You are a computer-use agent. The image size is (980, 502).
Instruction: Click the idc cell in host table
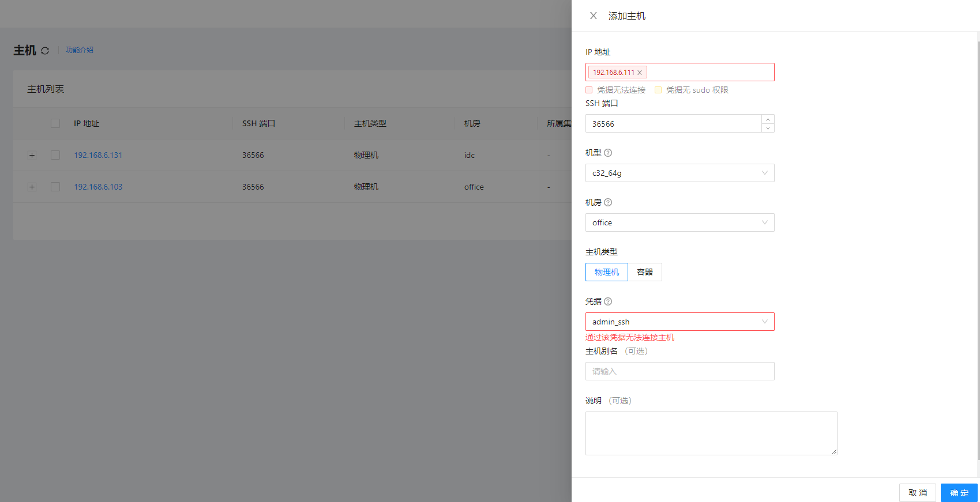470,155
